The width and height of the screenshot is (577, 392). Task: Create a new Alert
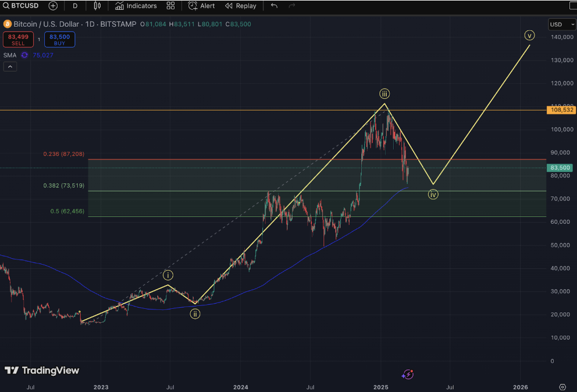(201, 6)
